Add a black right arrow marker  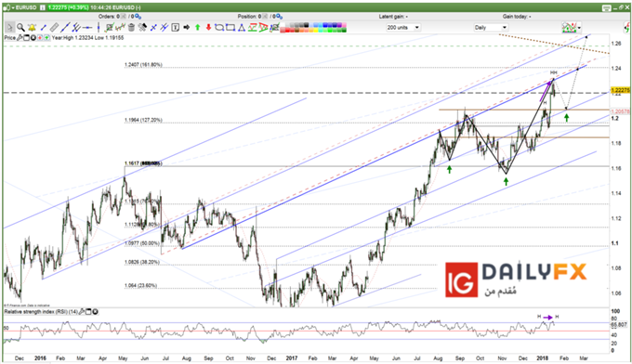[186, 27]
